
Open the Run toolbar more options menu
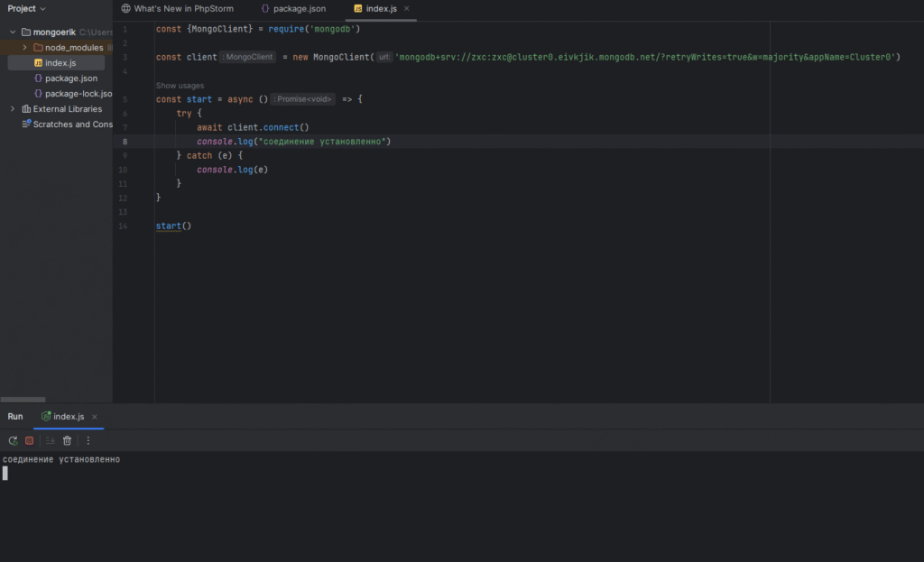point(88,440)
